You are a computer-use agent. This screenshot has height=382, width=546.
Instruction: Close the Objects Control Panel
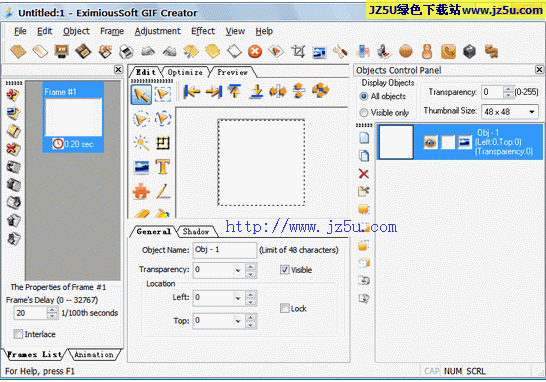(x=539, y=70)
